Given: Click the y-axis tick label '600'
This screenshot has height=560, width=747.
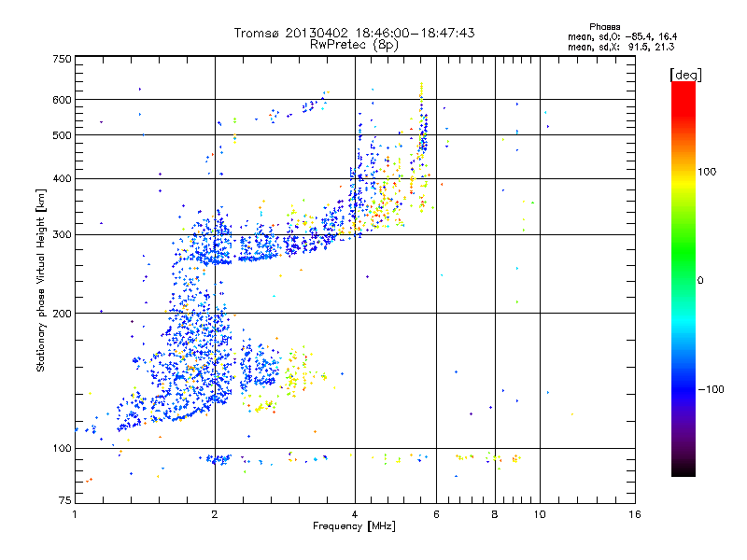Looking at the screenshot, I should coord(62,100).
